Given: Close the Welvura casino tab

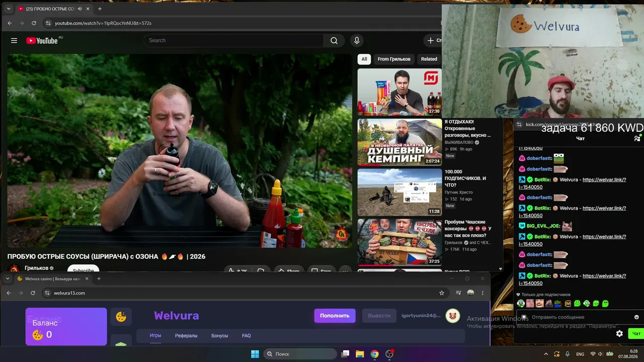Looking at the screenshot, I should 87,279.
